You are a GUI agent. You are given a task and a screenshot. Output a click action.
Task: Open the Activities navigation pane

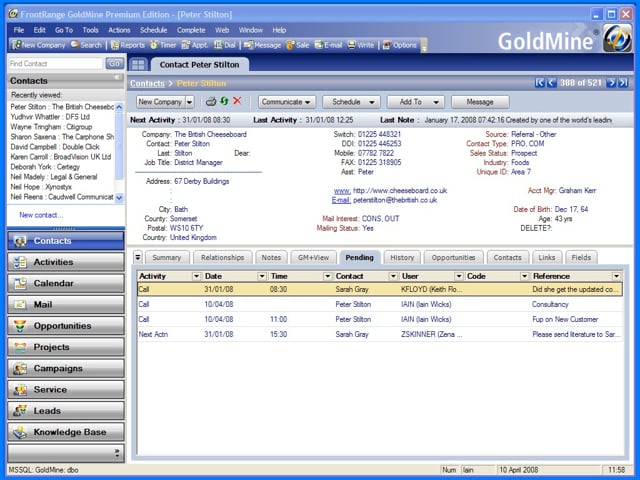(x=66, y=262)
